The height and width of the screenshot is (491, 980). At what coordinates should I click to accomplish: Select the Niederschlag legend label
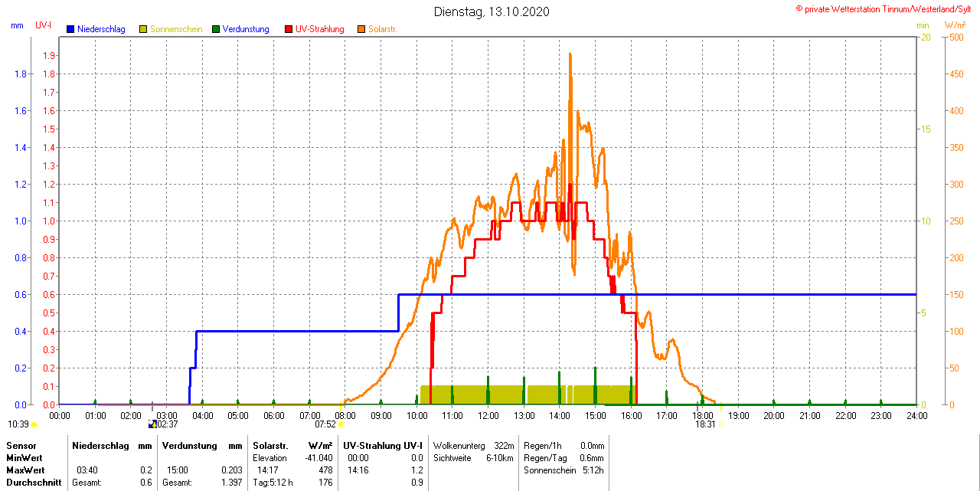(101, 29)
